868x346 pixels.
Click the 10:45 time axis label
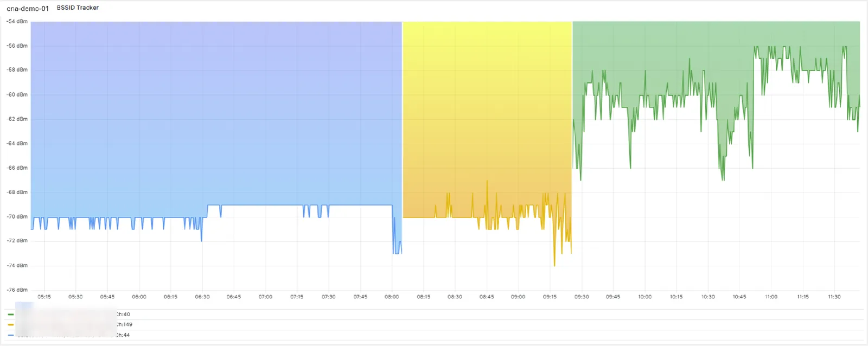(739, 297)
